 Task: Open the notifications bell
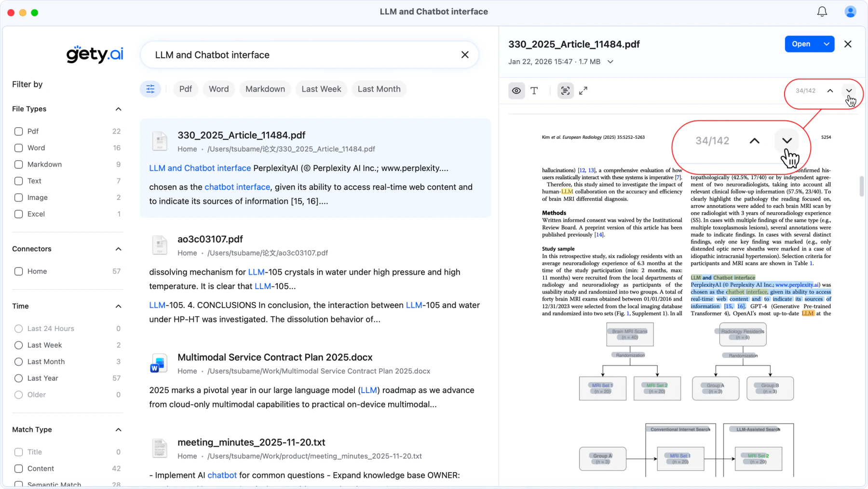[x=822, y=12]
